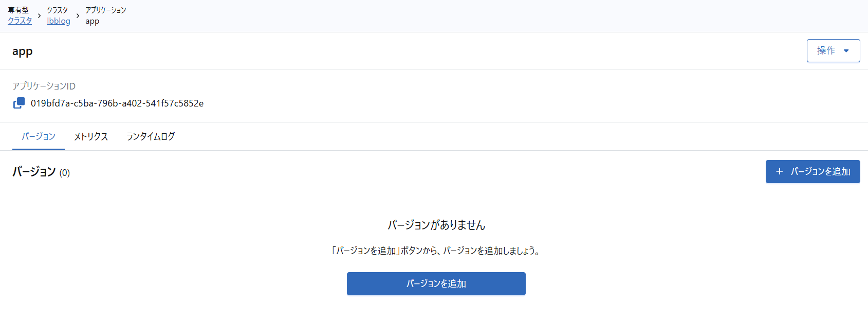Click the app page title heading
868x321 pixels.
tap(23, 51)
